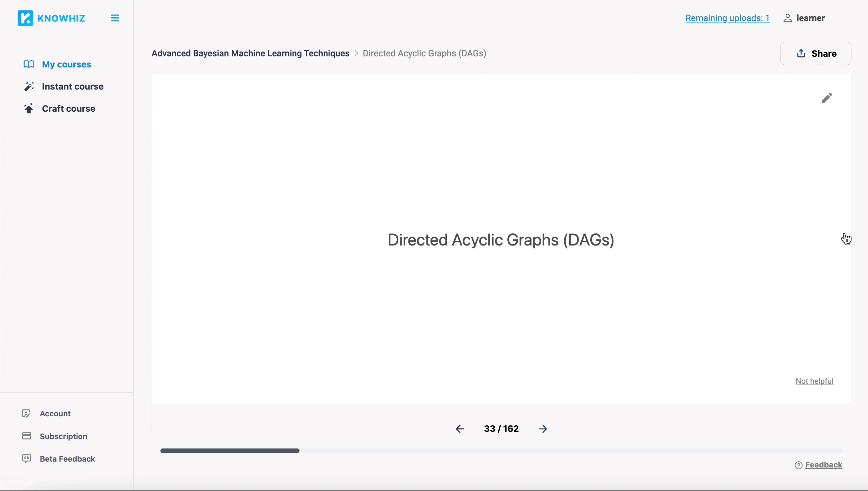This screenshot has height=491, width=868.
Task: Click the Share button
Action: coord(815,53)
